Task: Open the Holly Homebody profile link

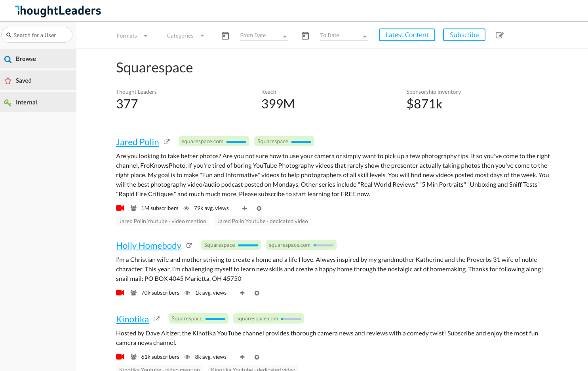Action: coord(148,246)
